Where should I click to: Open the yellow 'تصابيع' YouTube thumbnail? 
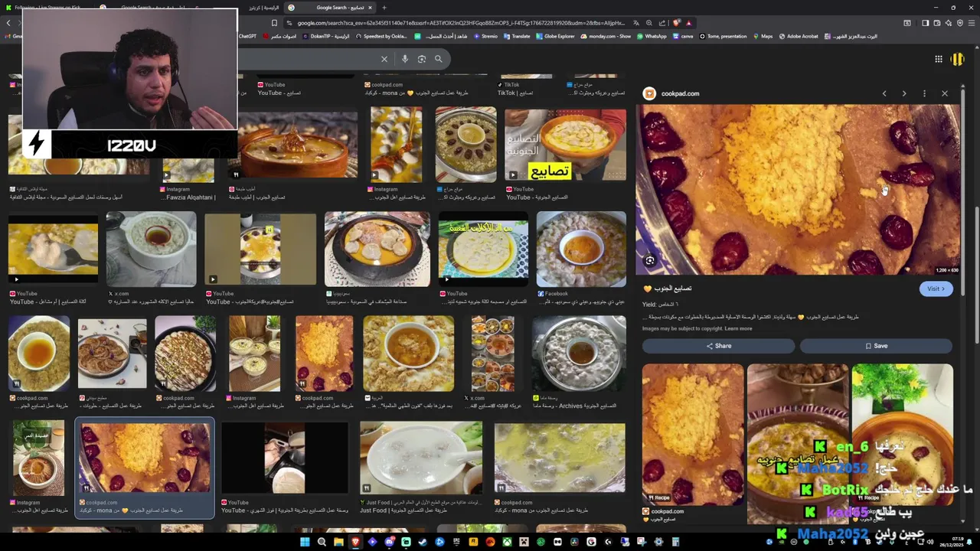click(x=565, y=145)
